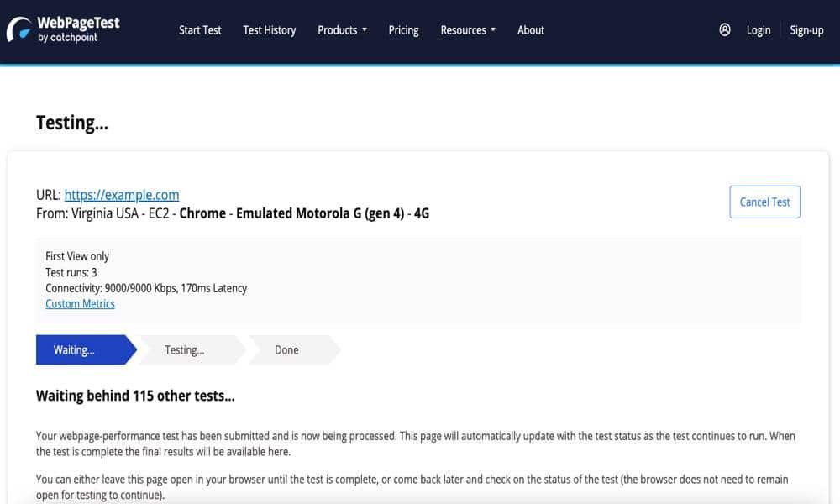Click the Login link
840x504 pixels.
(758, 30)
